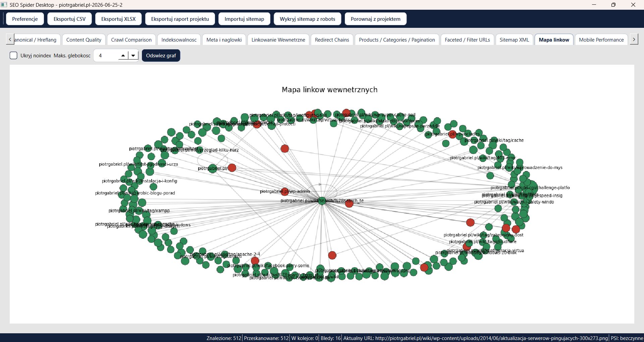Open the Sitemap XML tab
The width and height of the screenshot is (644, 342).
click(514, 40)
